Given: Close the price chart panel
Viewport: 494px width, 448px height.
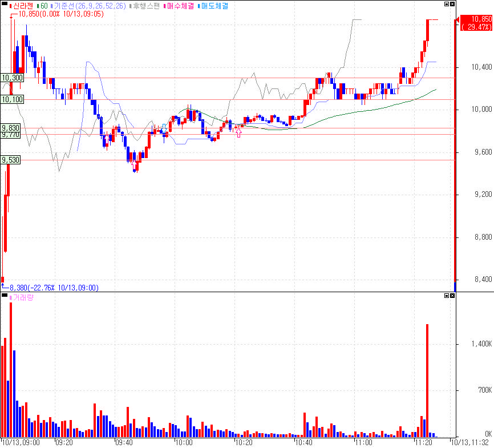Looking at the screenshot, I should [452, 4].
